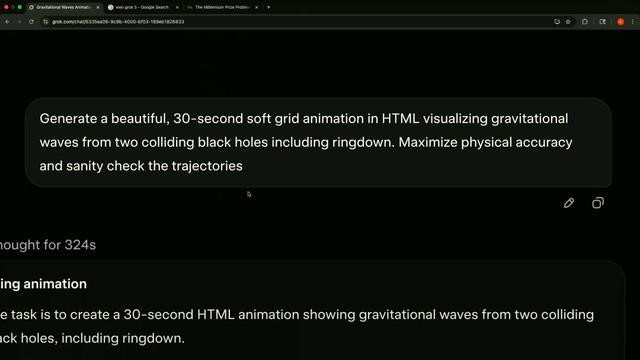Reload the Grok chat page
This screenshot has height=360, width=640.
31,22
